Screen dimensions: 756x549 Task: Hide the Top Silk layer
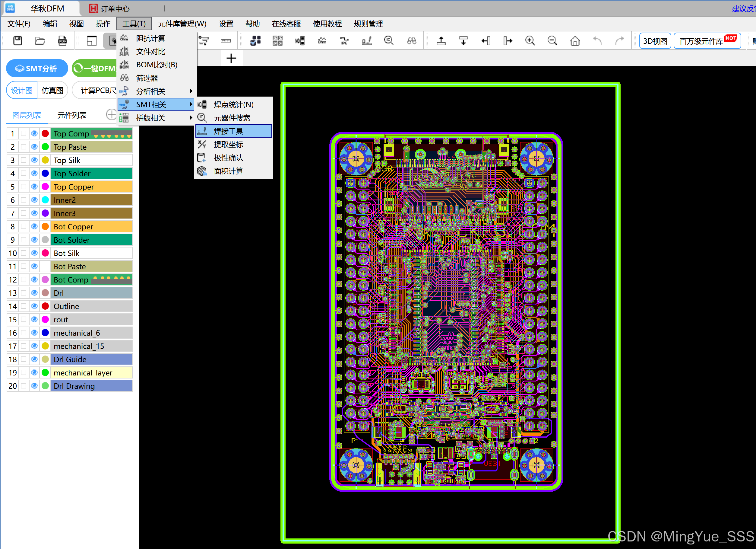click(x=34, y=160)
